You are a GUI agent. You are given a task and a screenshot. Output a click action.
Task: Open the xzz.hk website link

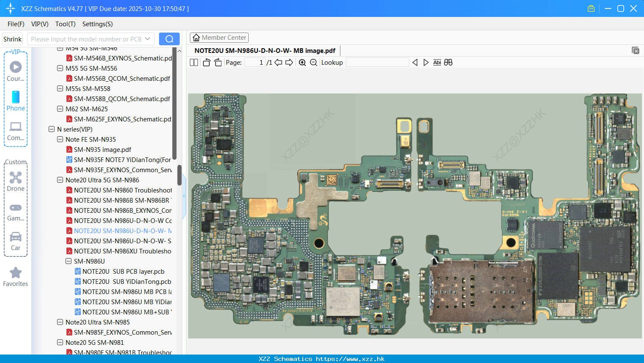(x=350, y=359)
